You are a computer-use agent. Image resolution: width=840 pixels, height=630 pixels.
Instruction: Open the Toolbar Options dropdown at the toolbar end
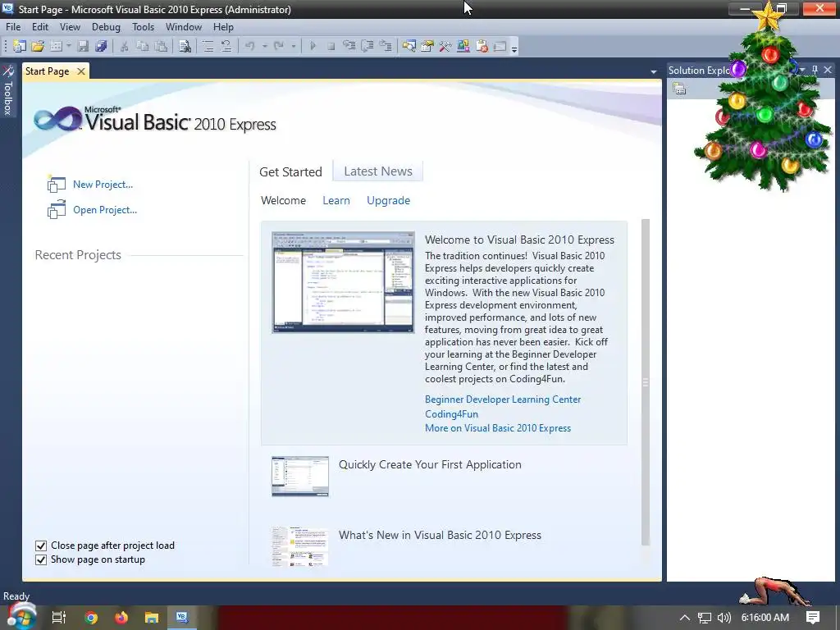tap(514, 49)
